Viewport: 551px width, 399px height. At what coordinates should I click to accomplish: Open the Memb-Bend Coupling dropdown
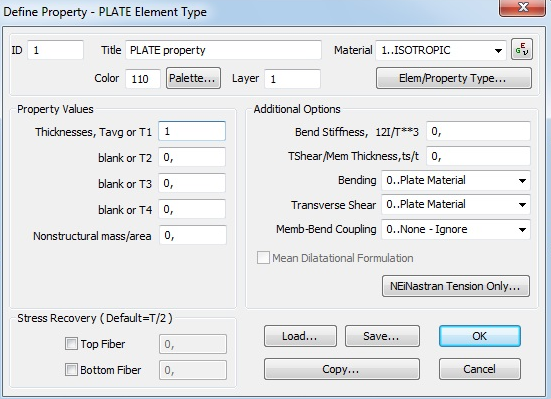tap(456, 229)
